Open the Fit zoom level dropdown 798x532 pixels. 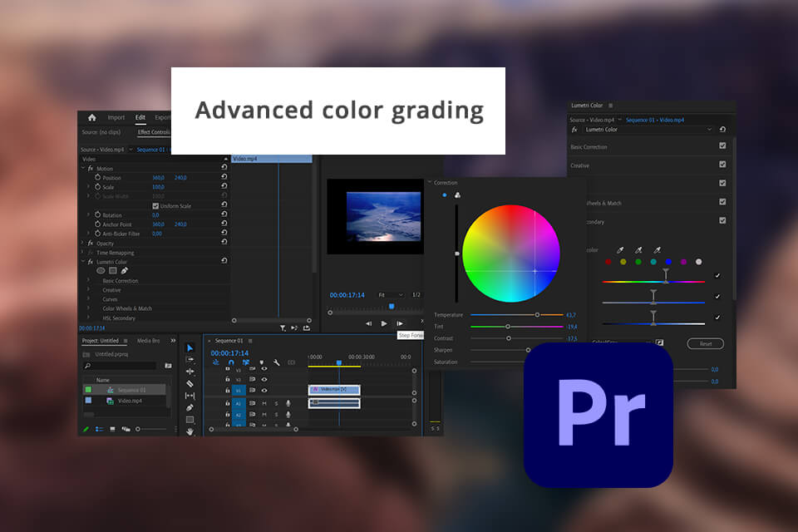click(391, 295)
